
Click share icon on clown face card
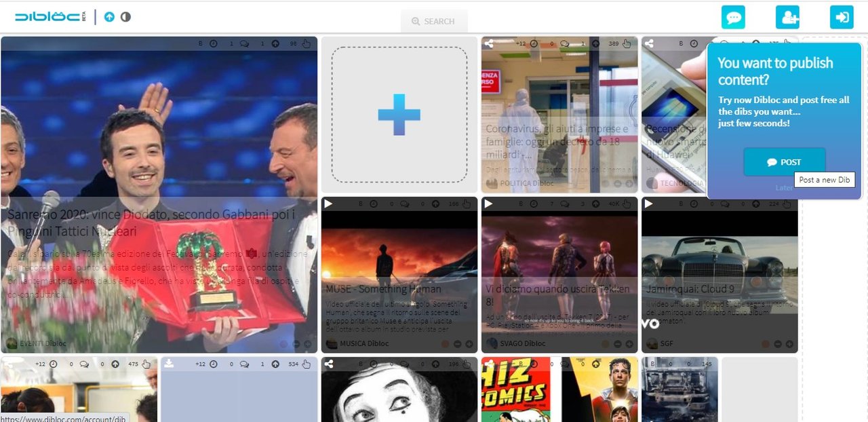coord(329,364)
